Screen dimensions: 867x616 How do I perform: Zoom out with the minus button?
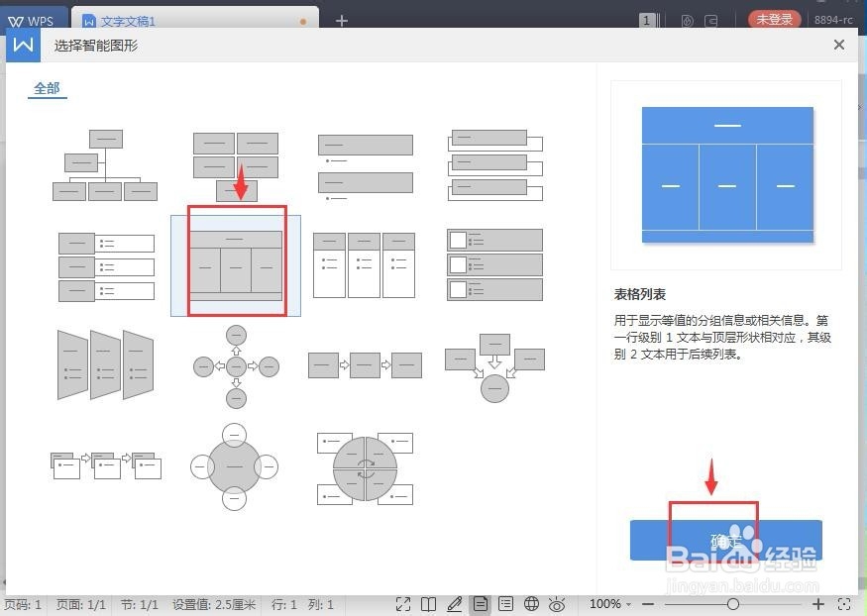(648, 604)
